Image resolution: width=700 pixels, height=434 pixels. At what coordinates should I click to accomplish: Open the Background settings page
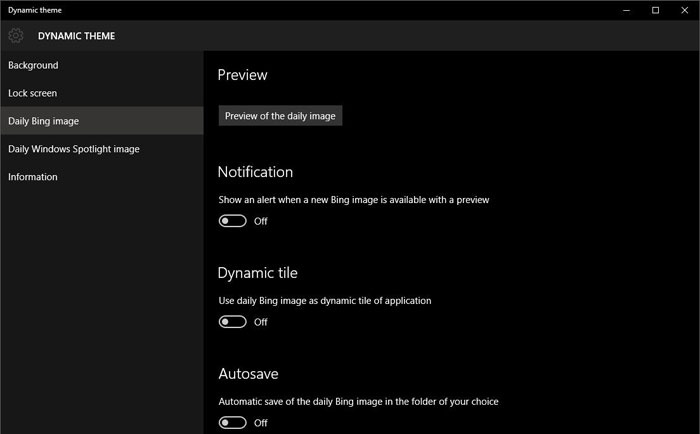(x=33, y=65)
